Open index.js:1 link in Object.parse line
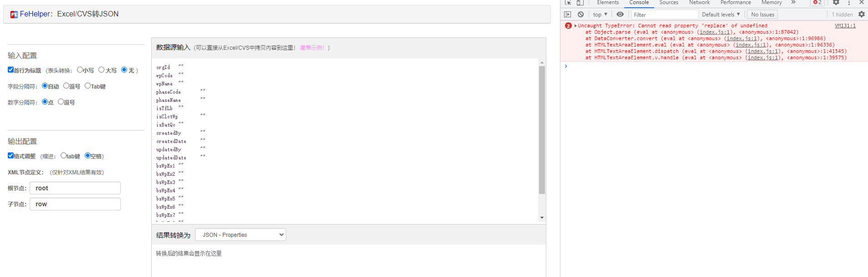 [x=716, y=32]
